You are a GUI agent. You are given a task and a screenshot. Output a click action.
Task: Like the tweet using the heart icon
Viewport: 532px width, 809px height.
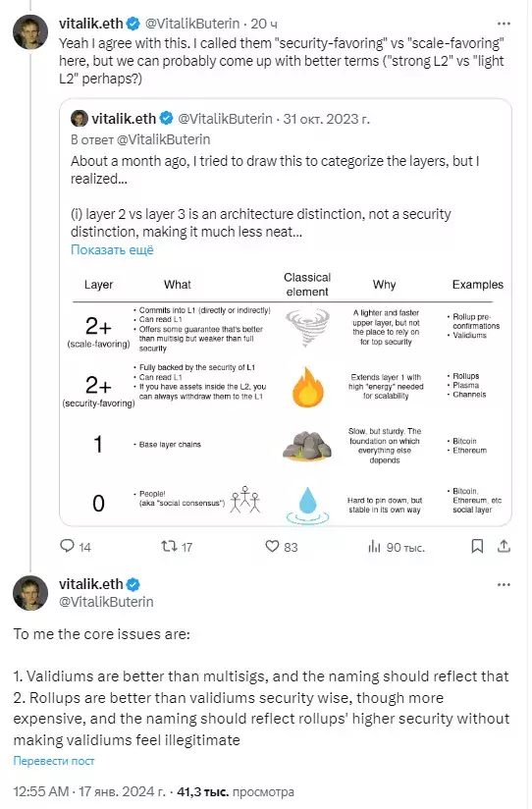tap(272, 546)
